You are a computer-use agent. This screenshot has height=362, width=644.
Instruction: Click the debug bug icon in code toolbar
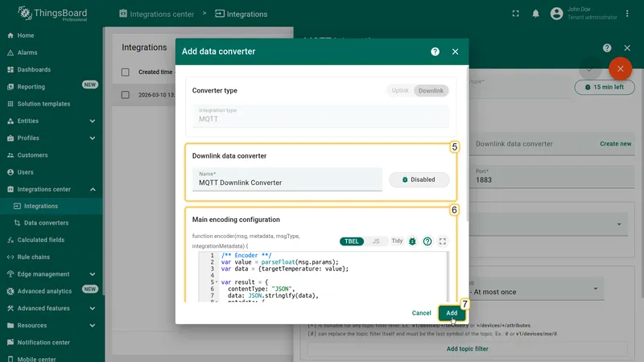point(412,241)
